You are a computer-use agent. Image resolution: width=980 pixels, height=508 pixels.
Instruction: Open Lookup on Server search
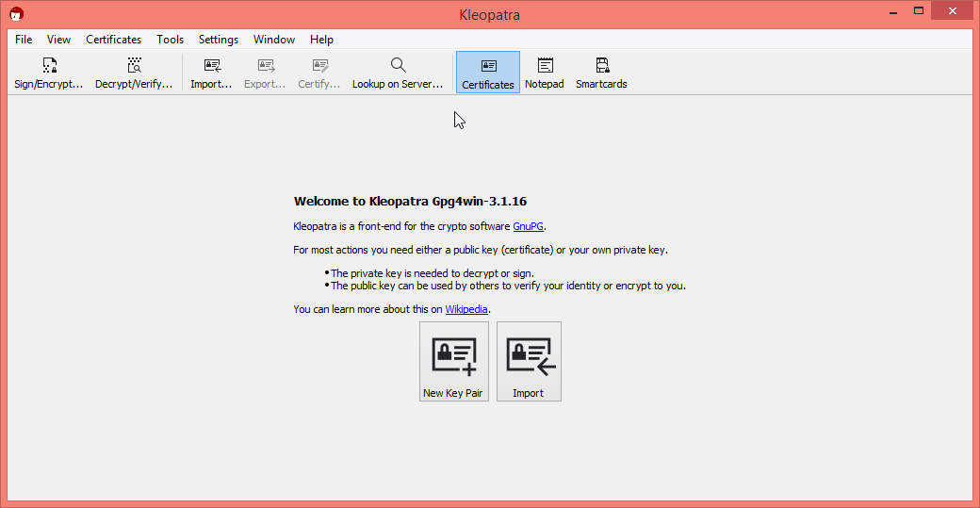(x=397, y=73)
